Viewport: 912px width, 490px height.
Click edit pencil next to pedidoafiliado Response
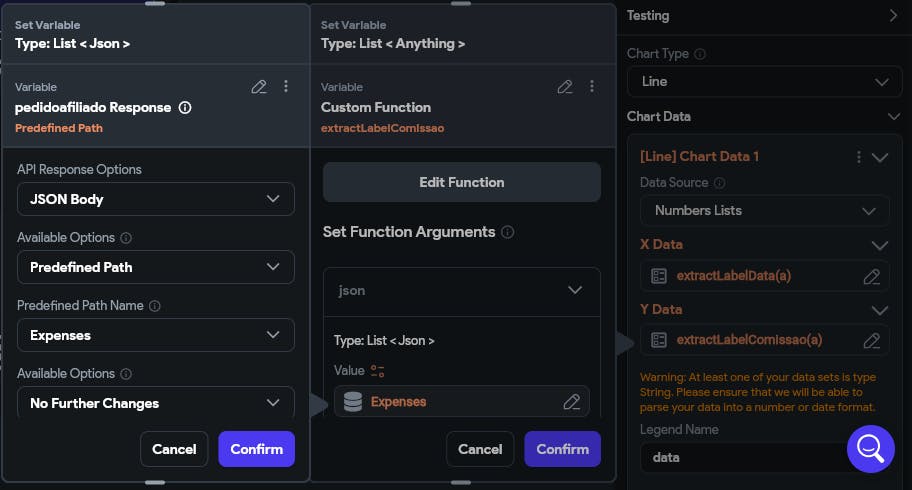(x=259, y=87)
